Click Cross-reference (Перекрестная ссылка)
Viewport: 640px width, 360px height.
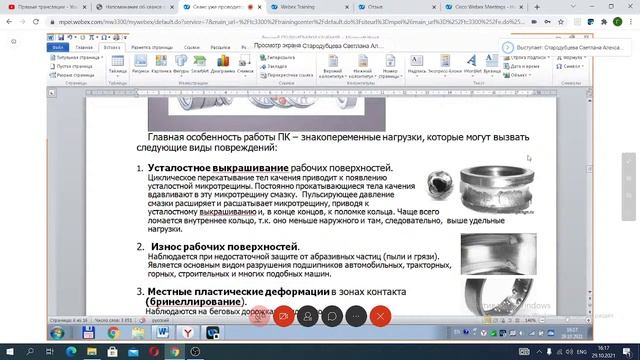287,75
